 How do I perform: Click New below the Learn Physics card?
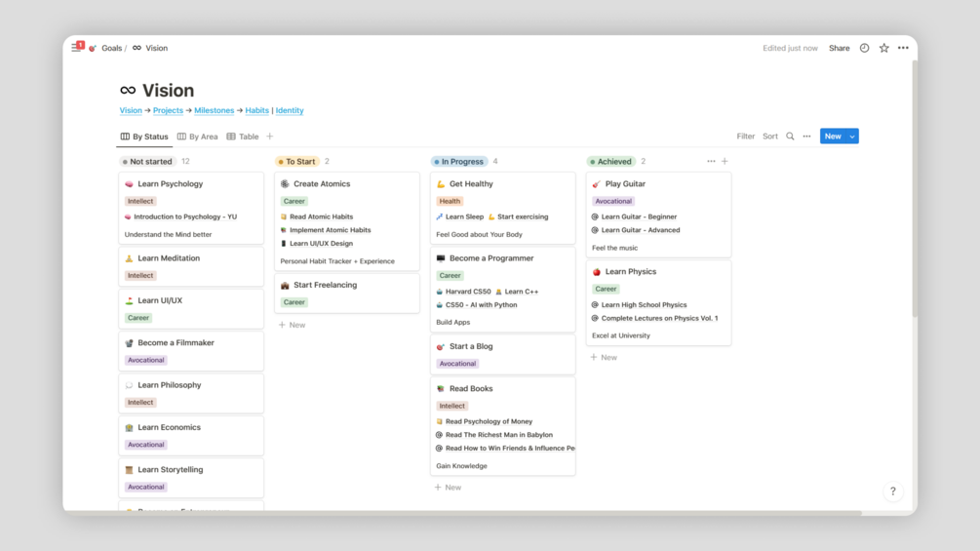(x=604, y=357)
